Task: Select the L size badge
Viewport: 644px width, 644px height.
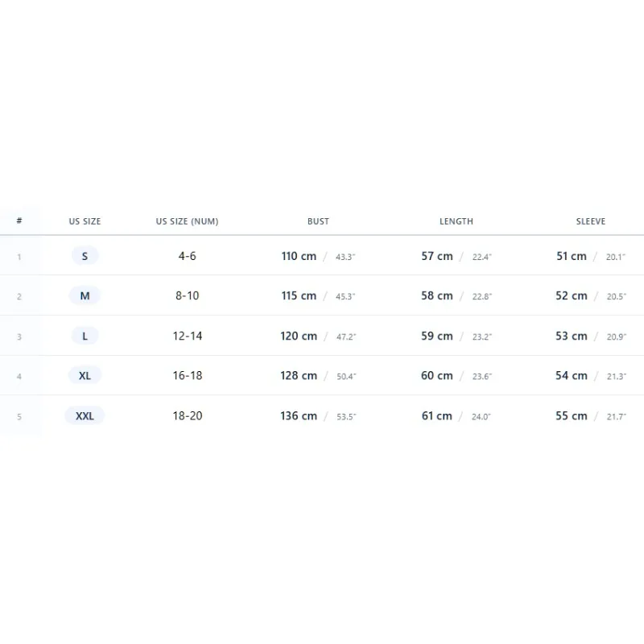Action: (x=85, y=336)
